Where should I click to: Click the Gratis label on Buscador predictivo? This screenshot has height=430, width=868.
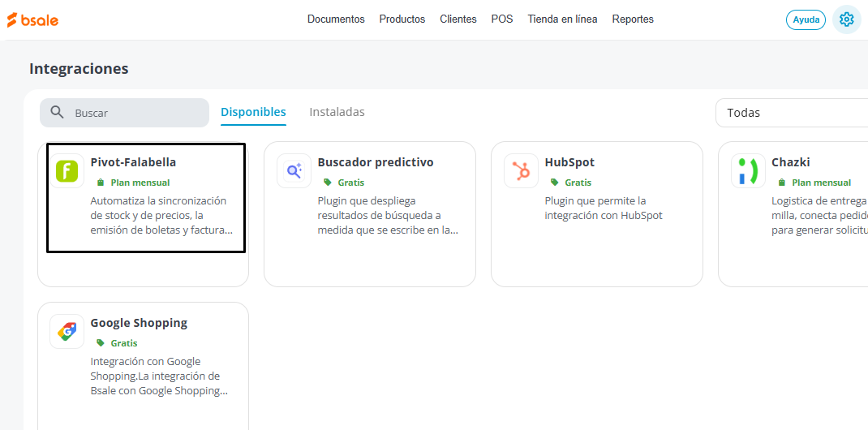[351, 183]
